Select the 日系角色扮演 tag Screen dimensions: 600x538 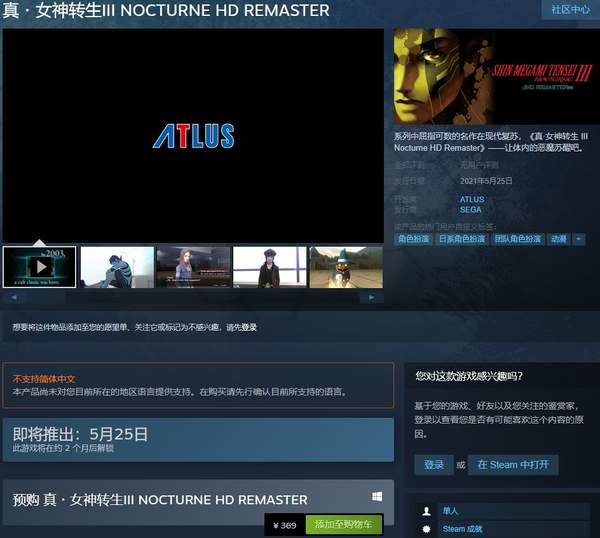[x=462, y=239]
